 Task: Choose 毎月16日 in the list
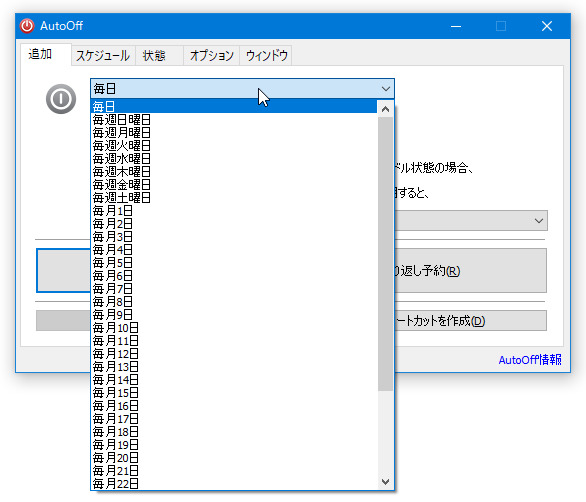[234, 406]
